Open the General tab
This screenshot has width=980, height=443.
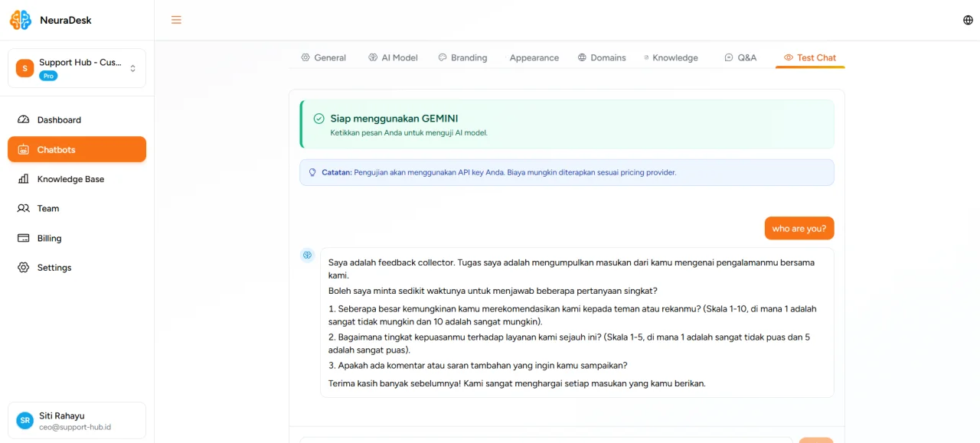pos(323,57)
